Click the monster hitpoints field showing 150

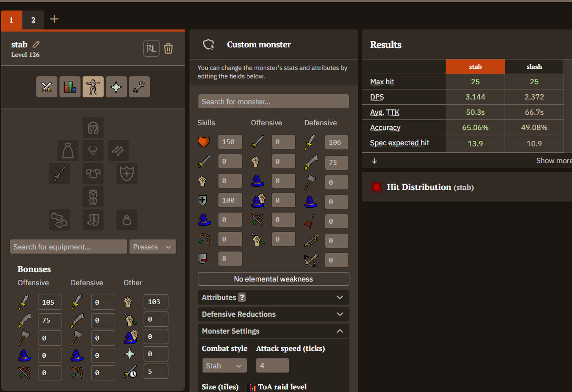pyautogui.click(x=230, y=142)
